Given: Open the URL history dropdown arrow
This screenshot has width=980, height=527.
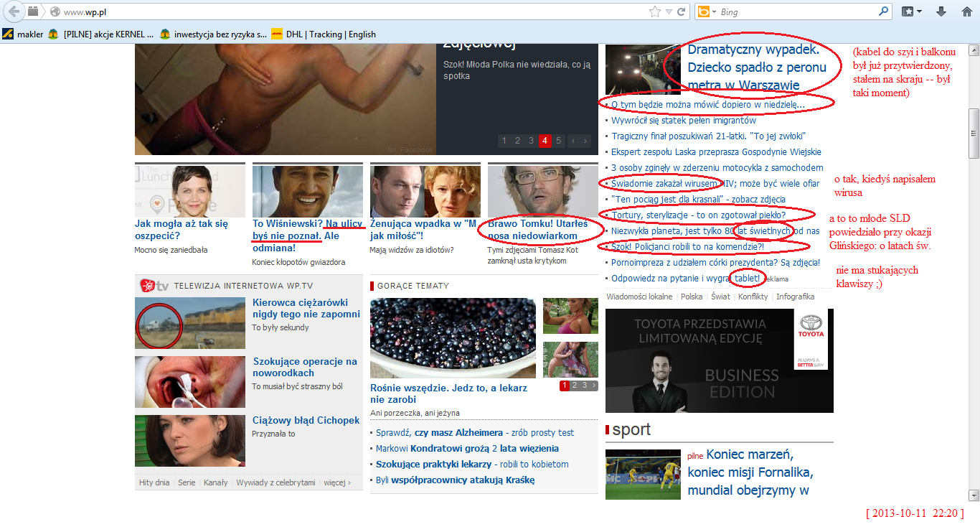Looking at the screenshot, I should (x=669, y=11).
